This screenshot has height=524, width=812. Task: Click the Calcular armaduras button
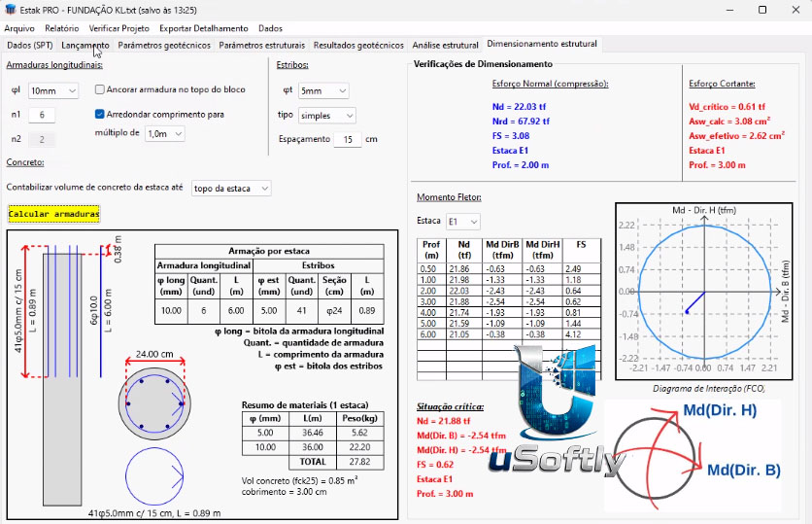coord(53,214)
